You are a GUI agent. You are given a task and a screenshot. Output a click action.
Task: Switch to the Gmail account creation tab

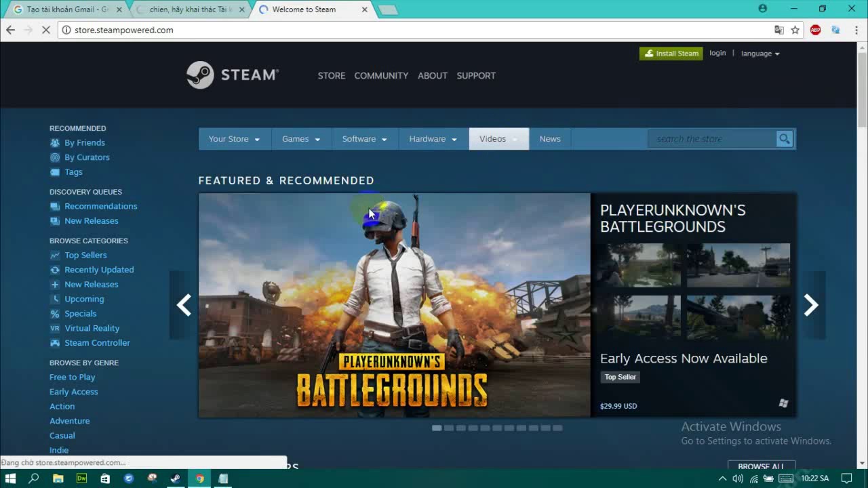pos(66,9)
